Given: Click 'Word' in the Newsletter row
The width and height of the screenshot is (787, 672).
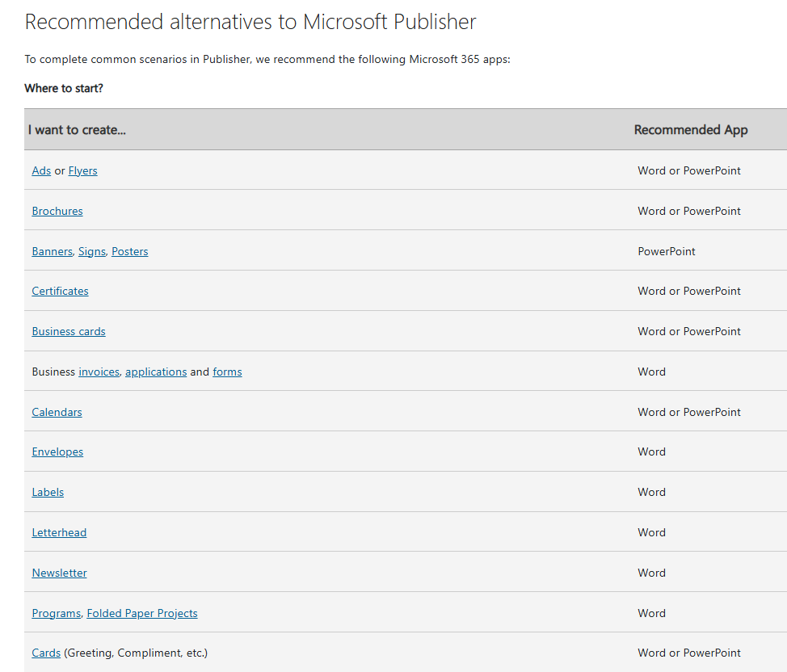Looking at the screenshot, I should click(x=651, y=573).
